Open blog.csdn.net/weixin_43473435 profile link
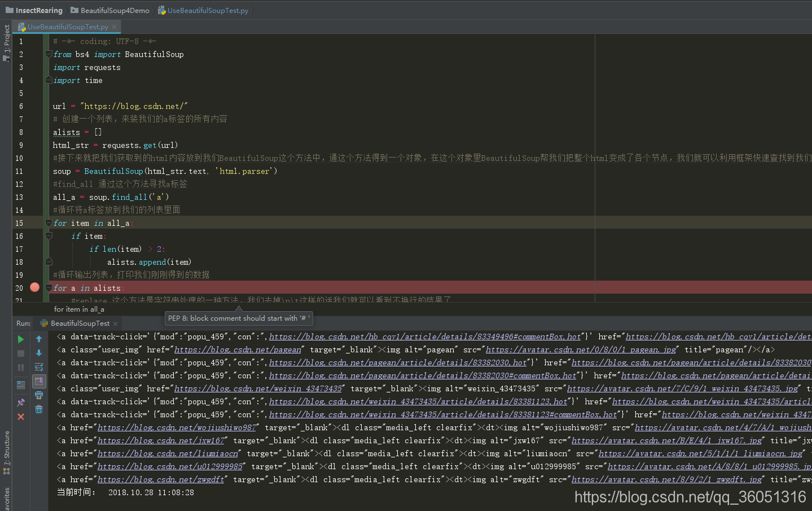Screen dimensions: 812x511 pos(258,388)
